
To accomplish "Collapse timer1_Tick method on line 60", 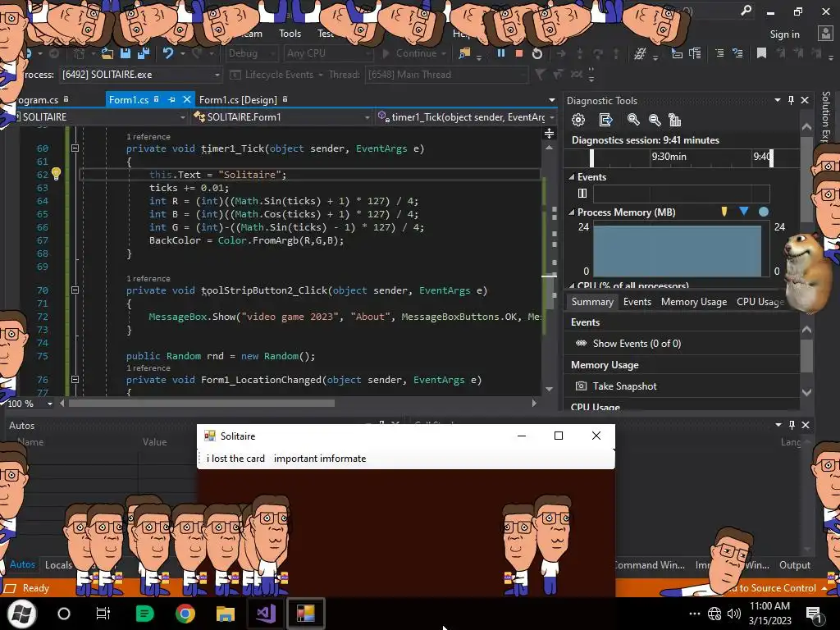I will click(x=75, y=148).
